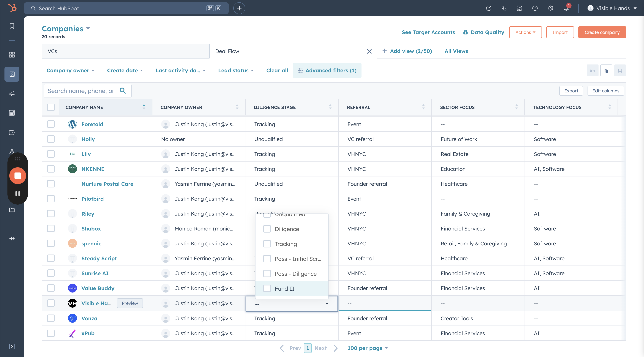Click the clone view copy icon

(x=606, y=71)
